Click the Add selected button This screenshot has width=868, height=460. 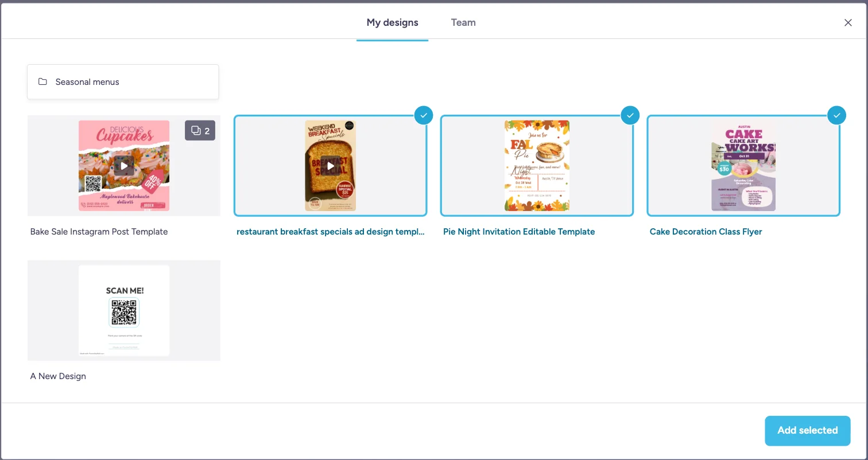807,430
